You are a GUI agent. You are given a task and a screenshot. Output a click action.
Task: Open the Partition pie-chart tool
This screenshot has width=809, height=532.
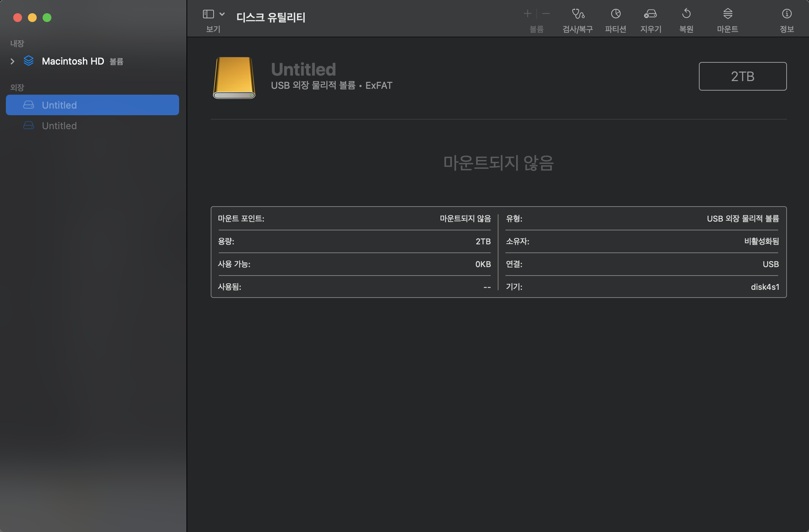616,14
